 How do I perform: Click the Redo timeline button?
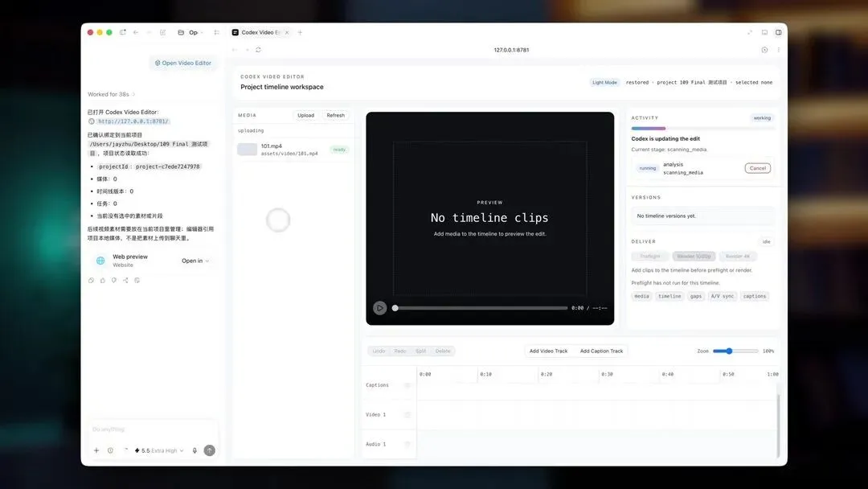(x=400, y=351)
